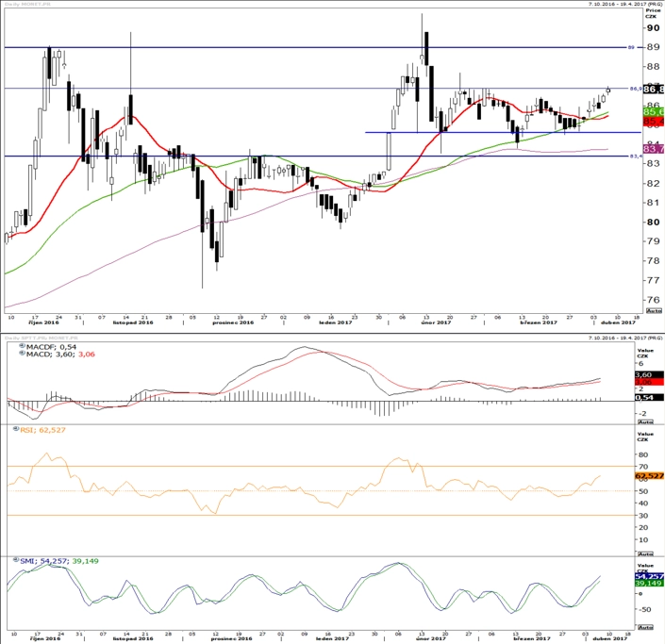This screenshot has width=665, height=644.
Task: Click the date range above indicator chart
Action: [x=625, y=338]
